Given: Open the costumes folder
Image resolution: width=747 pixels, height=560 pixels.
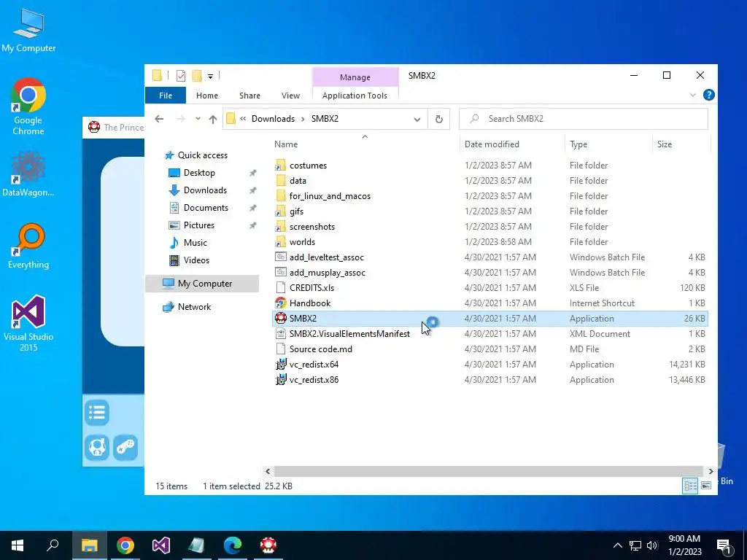Looking at the screenshot, I should 308,166.
